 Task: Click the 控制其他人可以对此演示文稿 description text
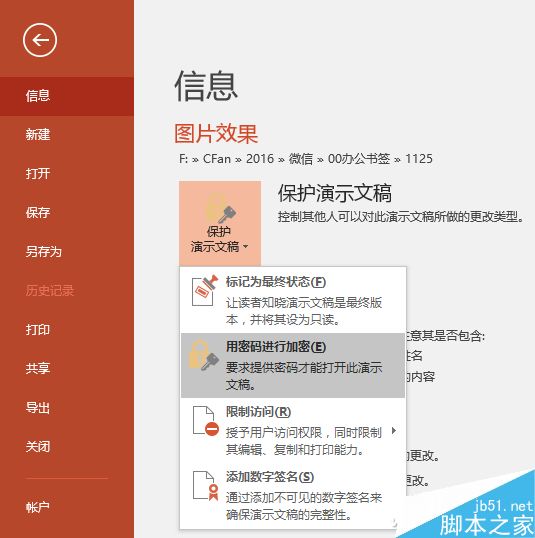point(401,217)
